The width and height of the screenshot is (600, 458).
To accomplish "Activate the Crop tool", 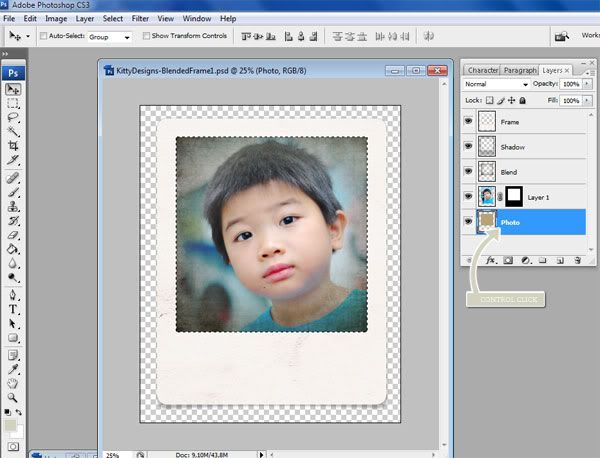I will tap(13, 146).
